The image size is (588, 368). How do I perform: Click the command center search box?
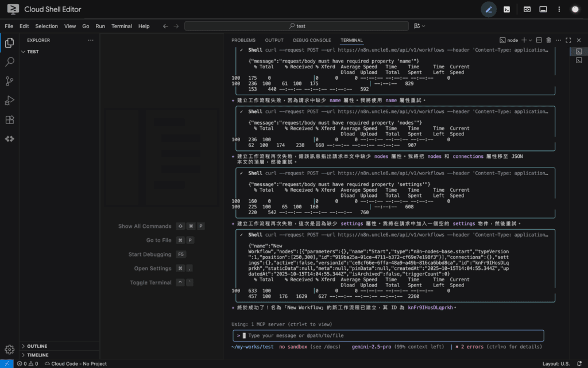click(296, 26)
